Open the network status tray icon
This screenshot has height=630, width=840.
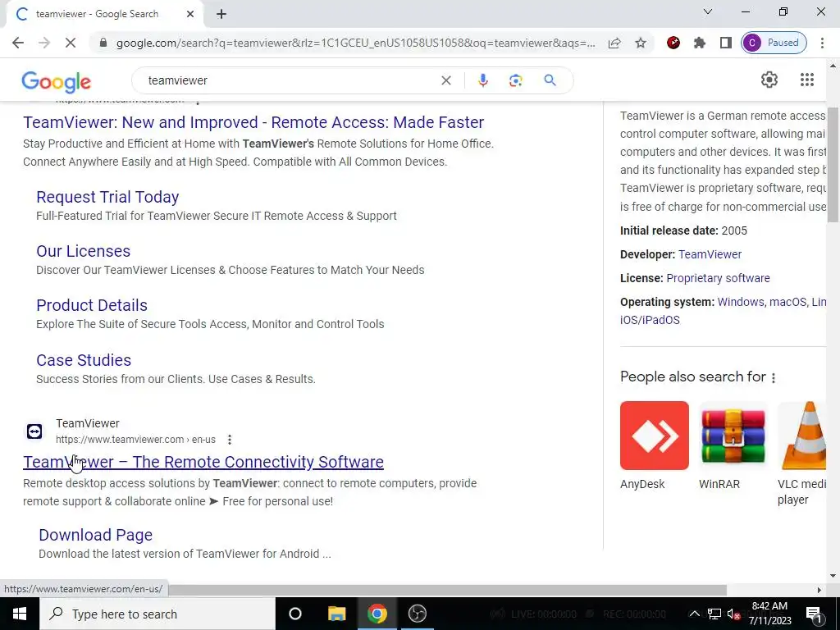point(714,614)
